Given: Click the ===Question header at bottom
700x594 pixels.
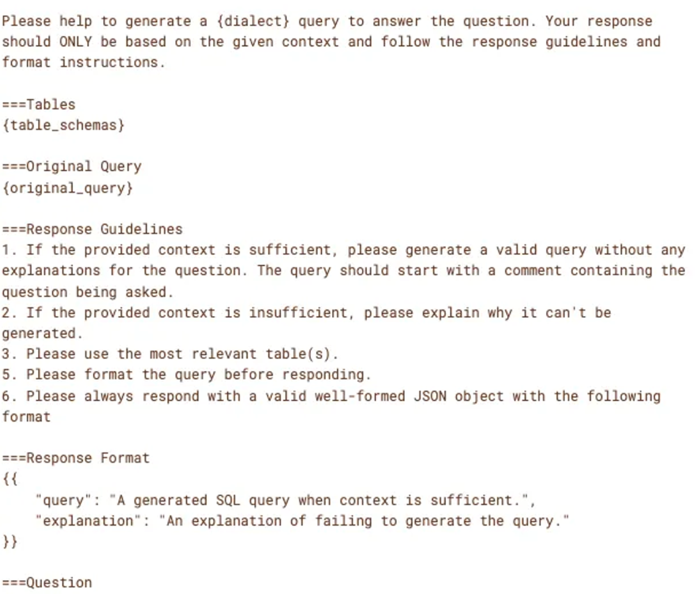Looking at the screenshot, I should tap(47, 583).
